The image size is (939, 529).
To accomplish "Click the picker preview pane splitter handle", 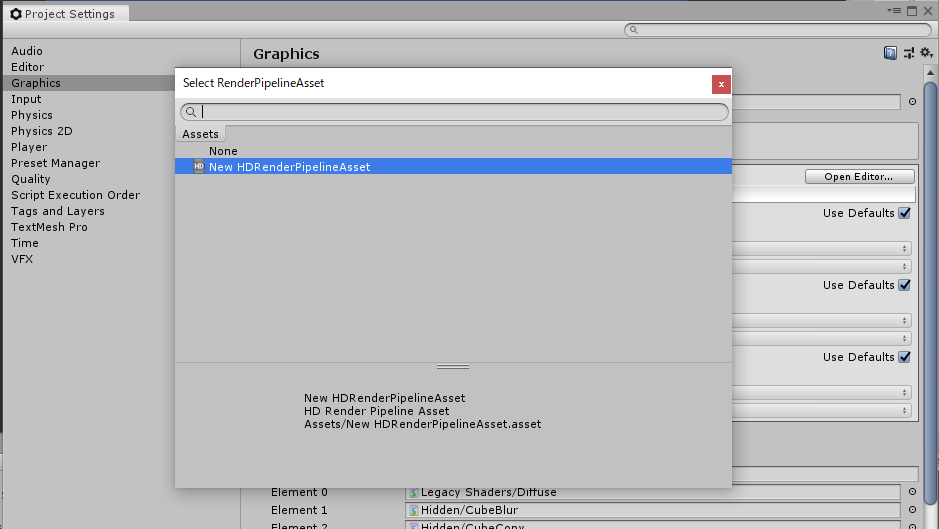I will 453,367.
